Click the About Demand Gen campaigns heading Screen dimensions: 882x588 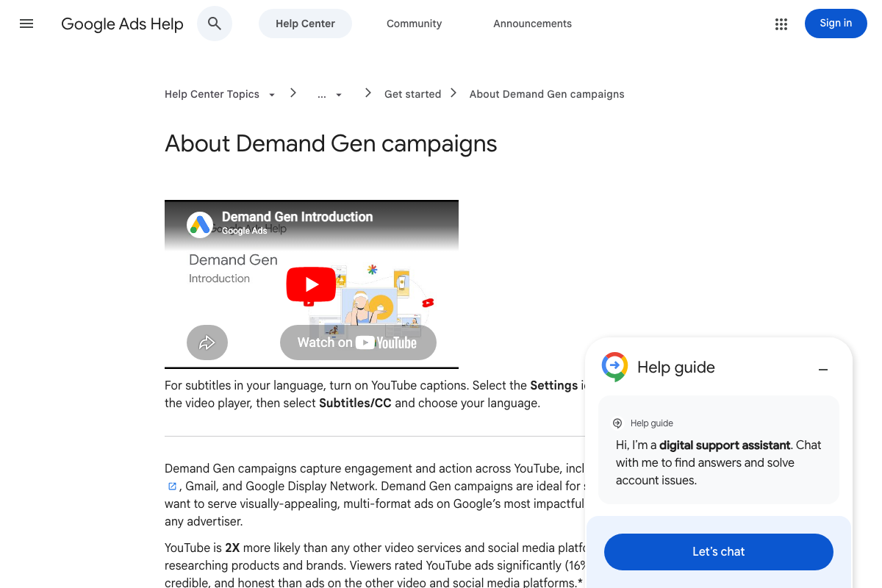point(331,143)
